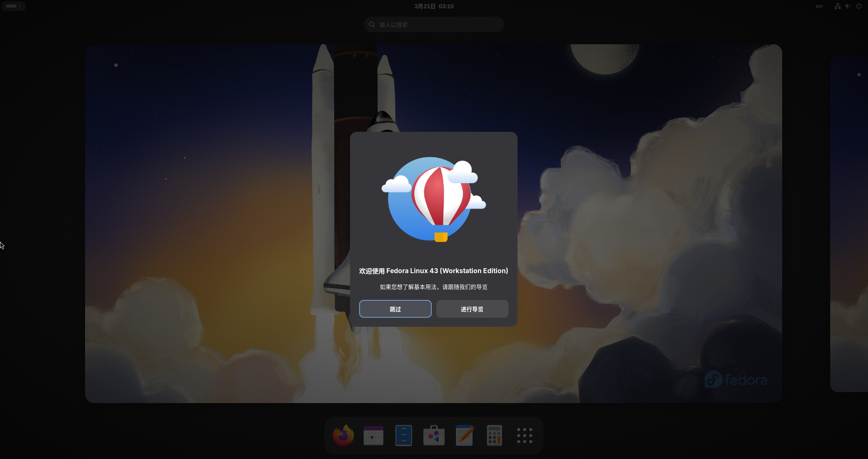
Task: Open the Calculator dock icon
Action: (x=494, y=435)
